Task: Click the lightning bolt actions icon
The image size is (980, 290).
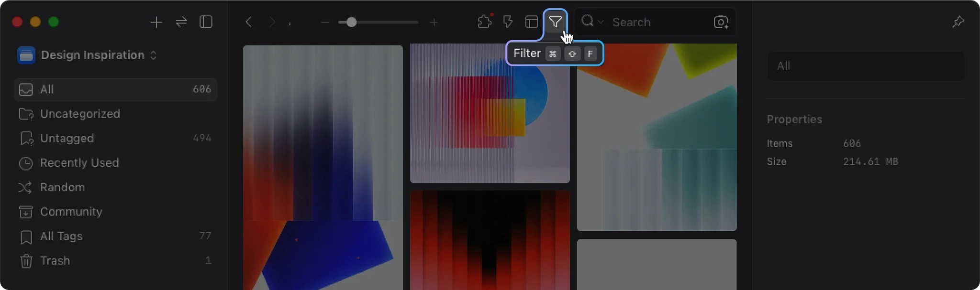Action: pyautogui.click(x=508, y=22)
